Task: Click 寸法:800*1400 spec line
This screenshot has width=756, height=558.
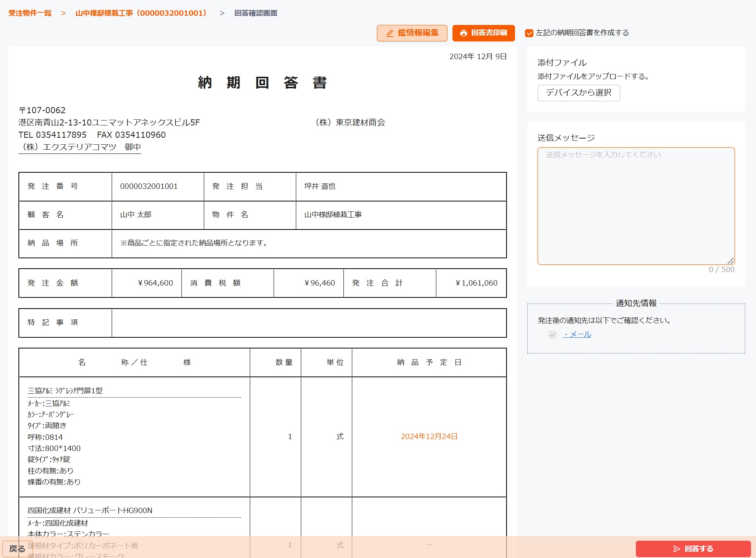Action: tap(54, 449)
